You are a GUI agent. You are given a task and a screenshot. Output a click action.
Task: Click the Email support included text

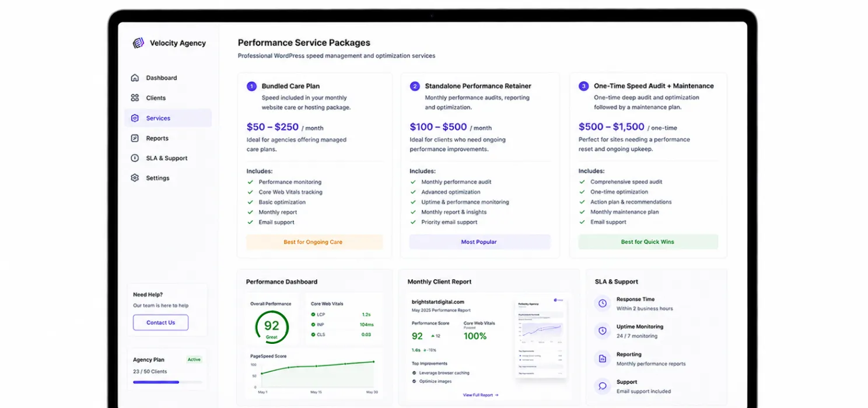click(x=644, y=392)
